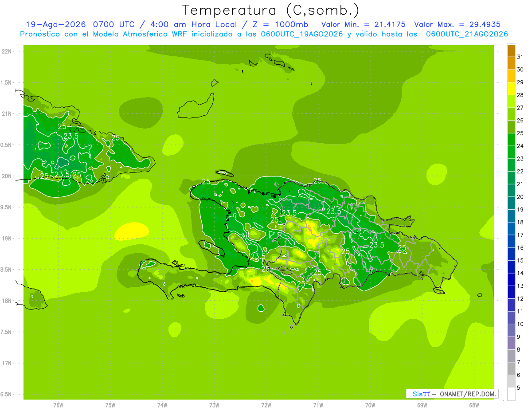Screen dimensions: 532x411
Task: Click the legend swatch between 28 and 29
Action: point(511,89)
